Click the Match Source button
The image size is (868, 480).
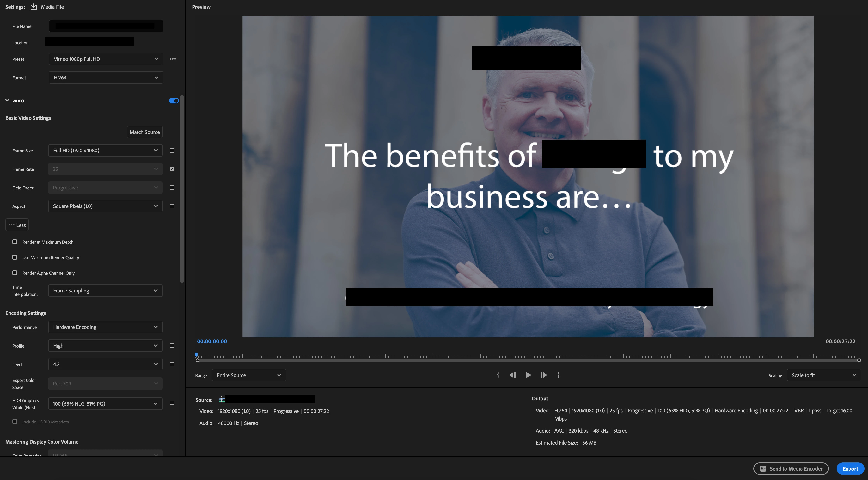pyautogui.click(x=144, y=132)
